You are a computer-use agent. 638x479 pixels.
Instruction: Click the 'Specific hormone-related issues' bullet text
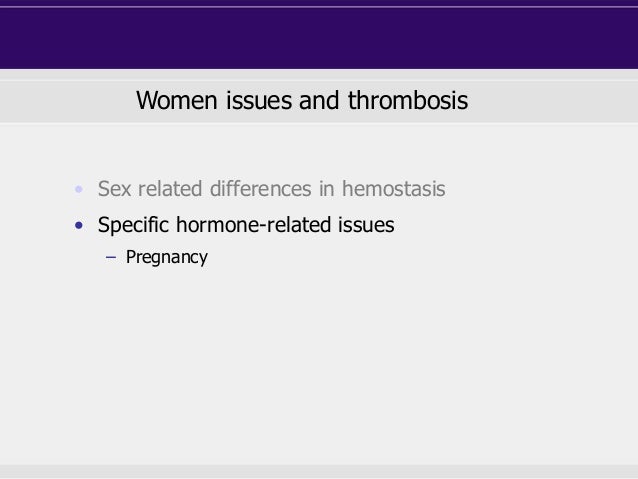246,225
